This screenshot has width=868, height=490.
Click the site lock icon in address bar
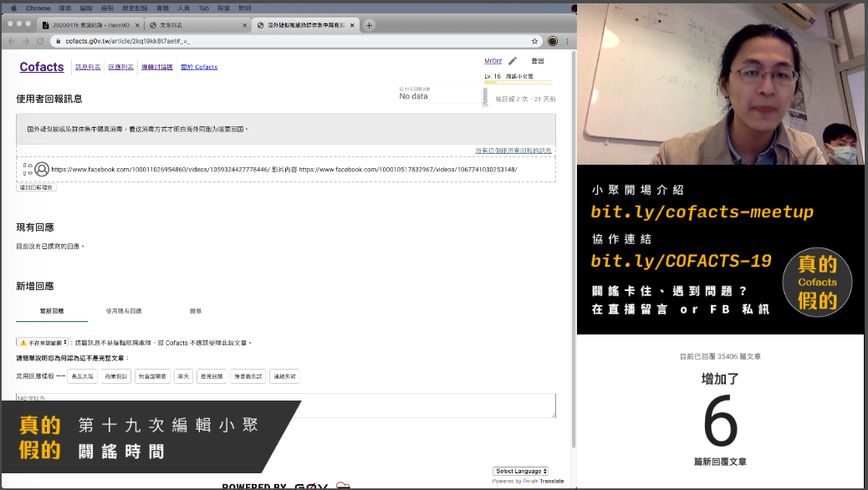pos(59,41)
